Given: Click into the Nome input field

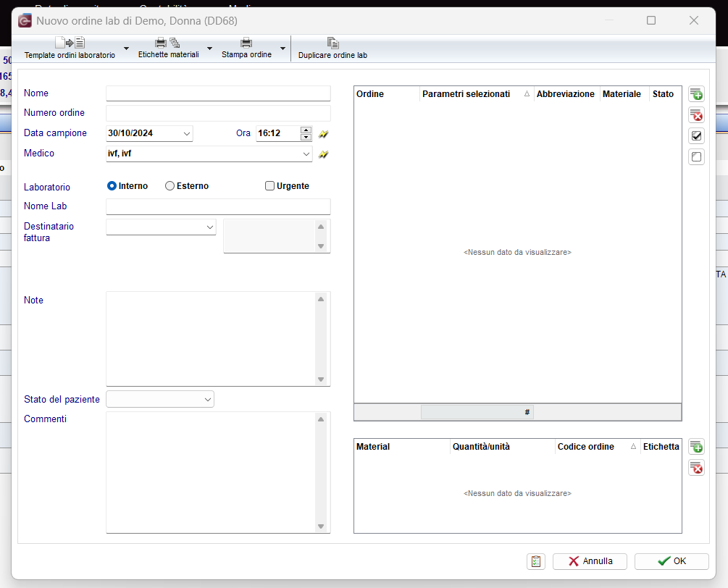Looking at the screenshot, I should click(x=218, y=93).
